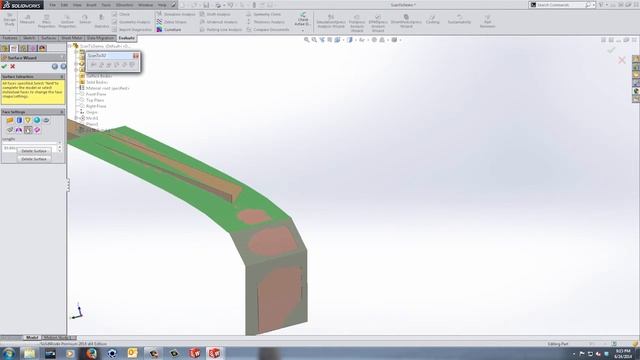Open the File menu
Viewport: 640px width, 360px height.
53,5
